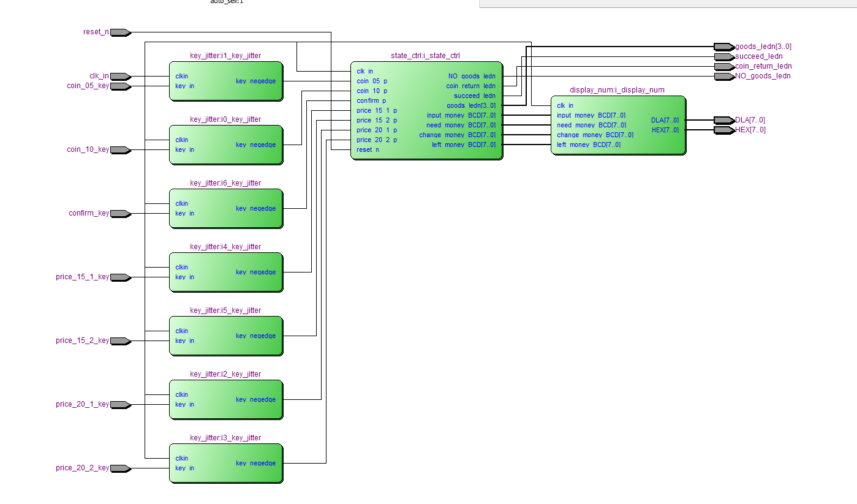Image resolution: width=857 pixels, height=504 pixels.
Task: Click confirm_p port on state_ctrl
Action: [371, 100]
